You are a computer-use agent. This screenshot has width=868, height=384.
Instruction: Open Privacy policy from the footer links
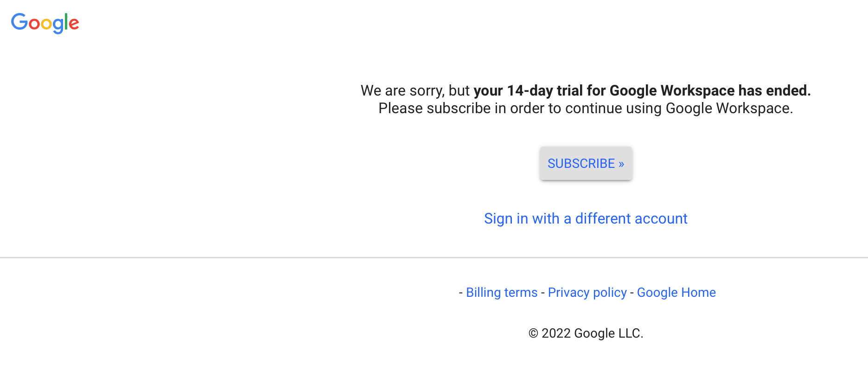(x=587, y=292)
